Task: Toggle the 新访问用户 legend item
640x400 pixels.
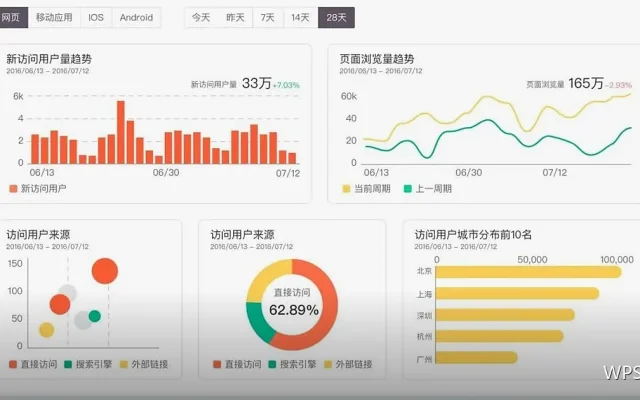Action: pyautogui.click(x=38, y=189)
